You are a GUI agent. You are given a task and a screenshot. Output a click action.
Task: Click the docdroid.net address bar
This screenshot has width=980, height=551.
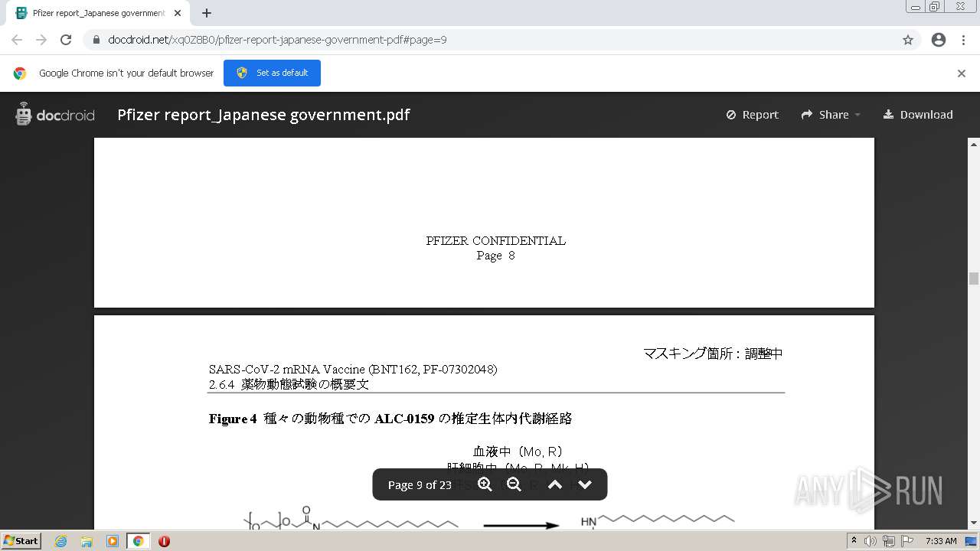pos(490,40)
